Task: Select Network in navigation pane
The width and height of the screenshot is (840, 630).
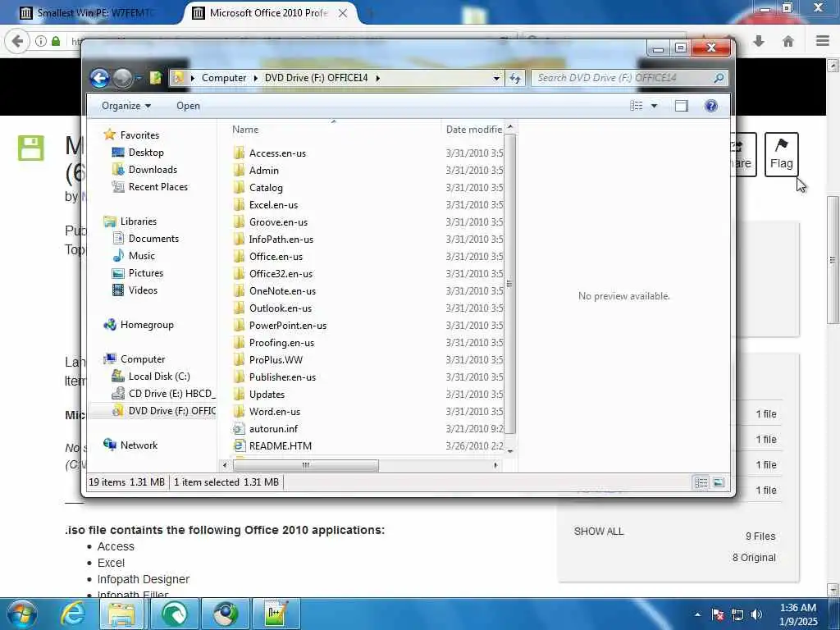Action: point(139,445)
